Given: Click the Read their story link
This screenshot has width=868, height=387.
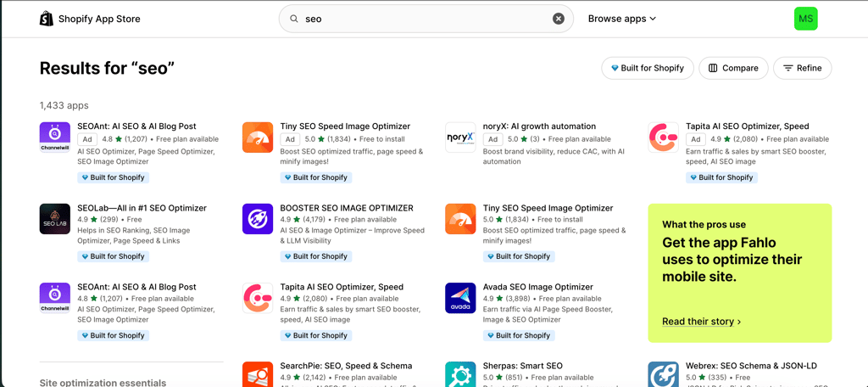Looking at the screenshot, I should (701, 322).
